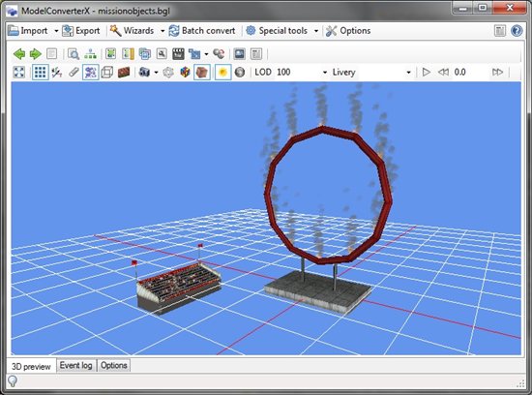Toggle the textured cube render mode

pos(202,72)
